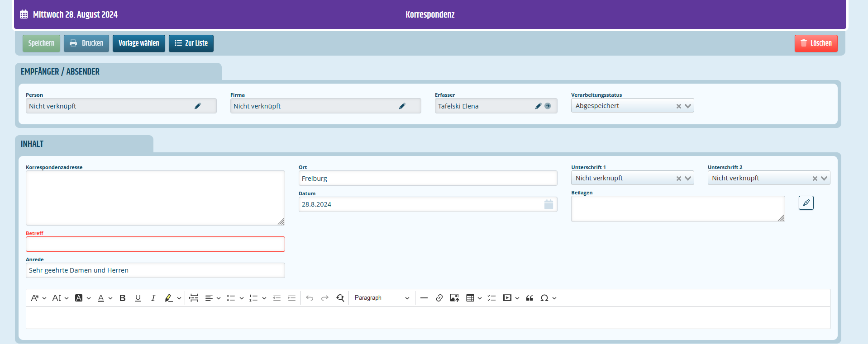Open text alignment dropdown
The width and height of the screenshot is (868, 344).
213,298
